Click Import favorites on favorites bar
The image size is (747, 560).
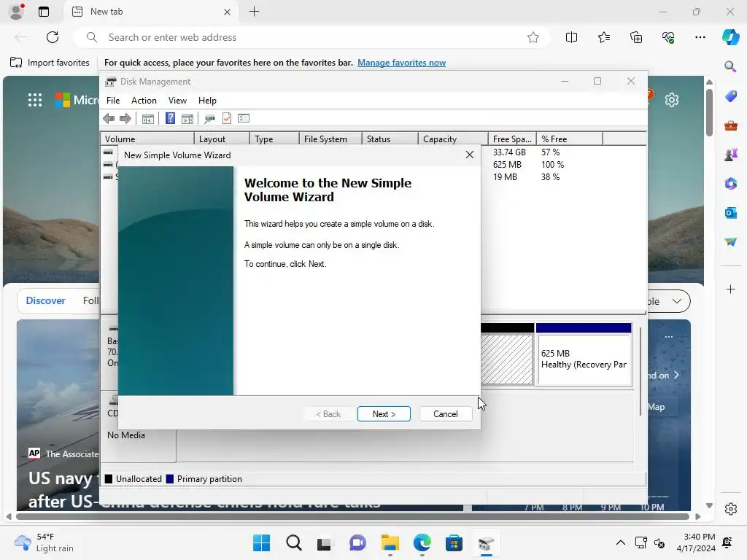tap(50, 63)
